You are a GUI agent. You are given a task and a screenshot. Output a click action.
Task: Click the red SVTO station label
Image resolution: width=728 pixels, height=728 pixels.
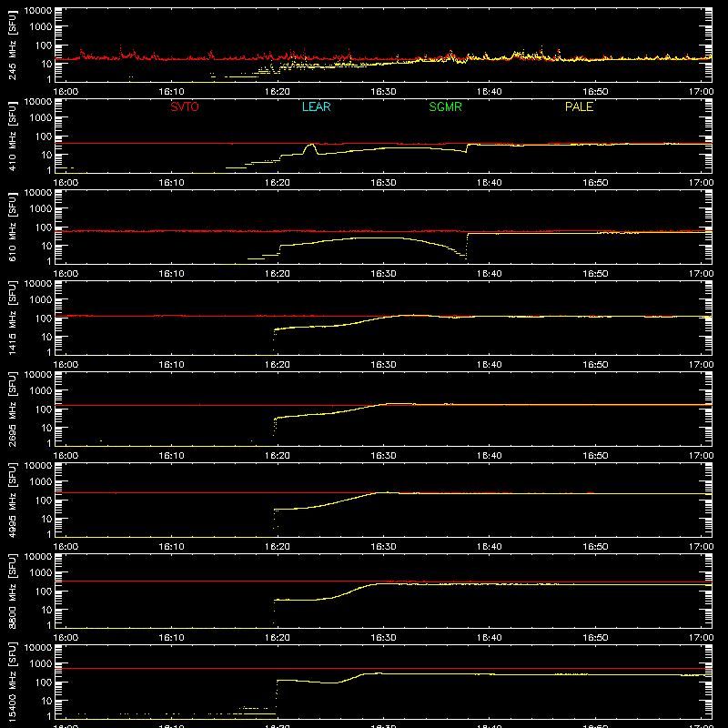(185, 106)
